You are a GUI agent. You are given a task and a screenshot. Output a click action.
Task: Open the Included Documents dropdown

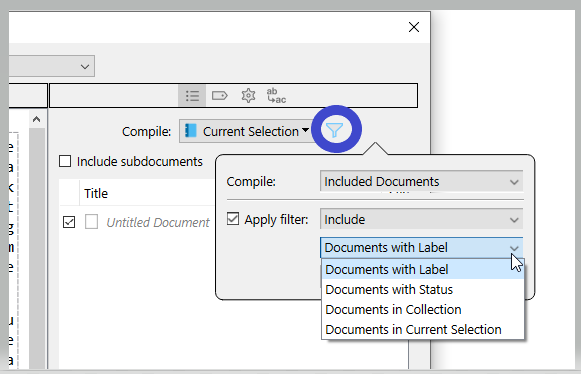[x=421, y=181]
